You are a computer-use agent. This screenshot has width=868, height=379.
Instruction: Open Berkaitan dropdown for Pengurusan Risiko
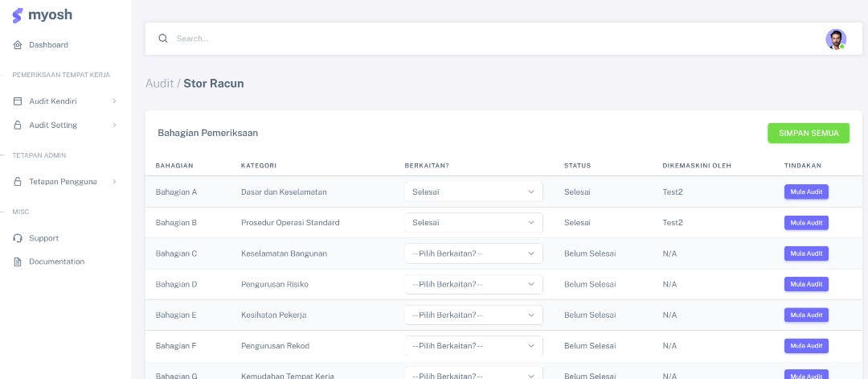coord(473,284)
